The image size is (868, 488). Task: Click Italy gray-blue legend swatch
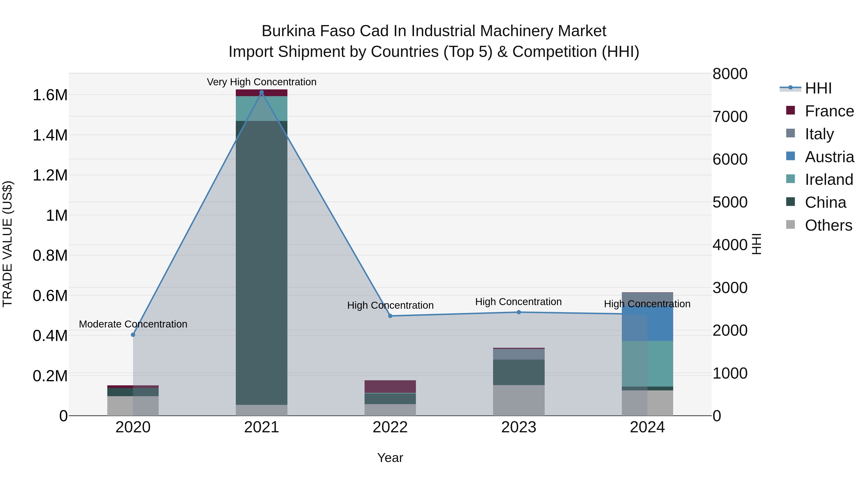point(791,133)
